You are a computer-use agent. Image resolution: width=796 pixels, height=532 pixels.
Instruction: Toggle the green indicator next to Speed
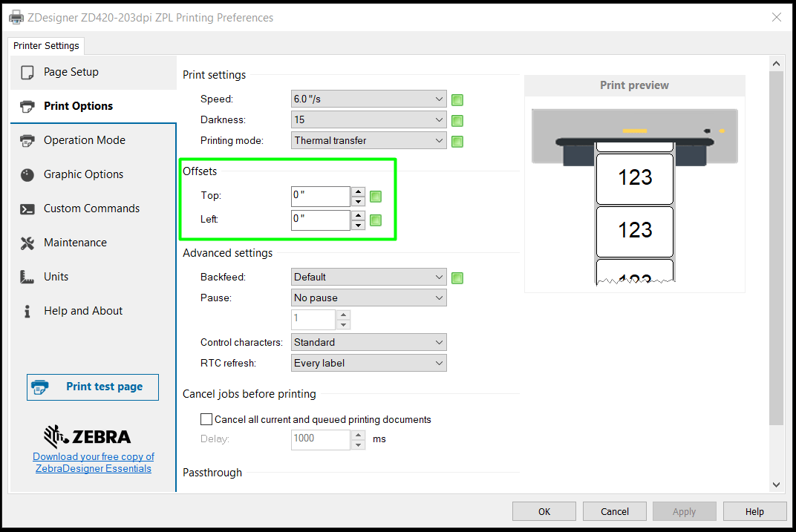point(457,99)
